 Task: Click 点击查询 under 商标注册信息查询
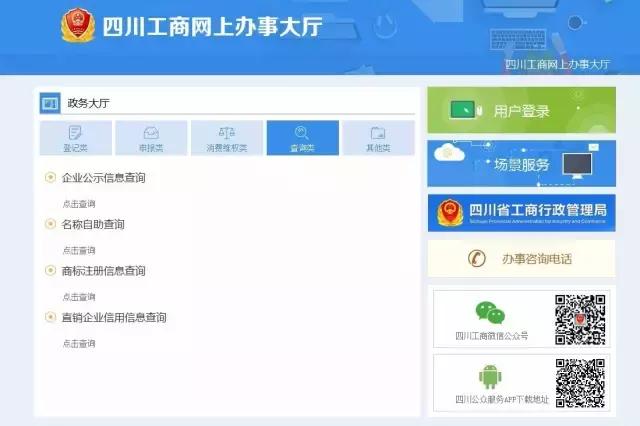(x=79, y=297)
